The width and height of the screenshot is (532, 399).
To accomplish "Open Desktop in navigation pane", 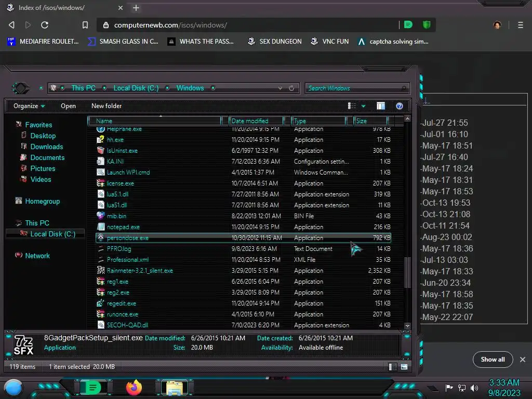I will click(43, 136).
